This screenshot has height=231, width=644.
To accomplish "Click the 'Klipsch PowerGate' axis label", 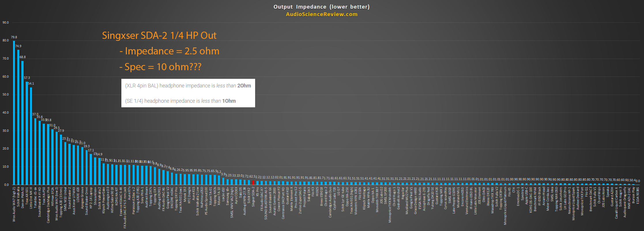I will tap(103, 200).
